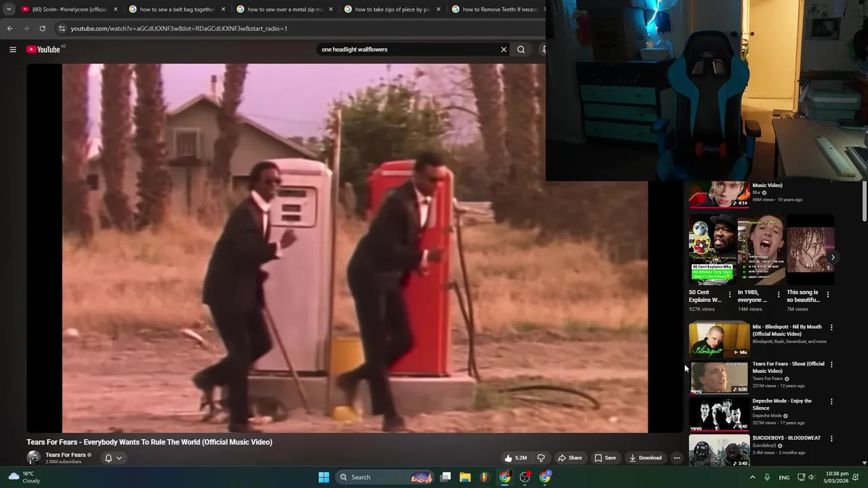Open the 'Tears For Fears - Shout' title link
Viewport: 868px width, 488px height.
tap(788, 367)
